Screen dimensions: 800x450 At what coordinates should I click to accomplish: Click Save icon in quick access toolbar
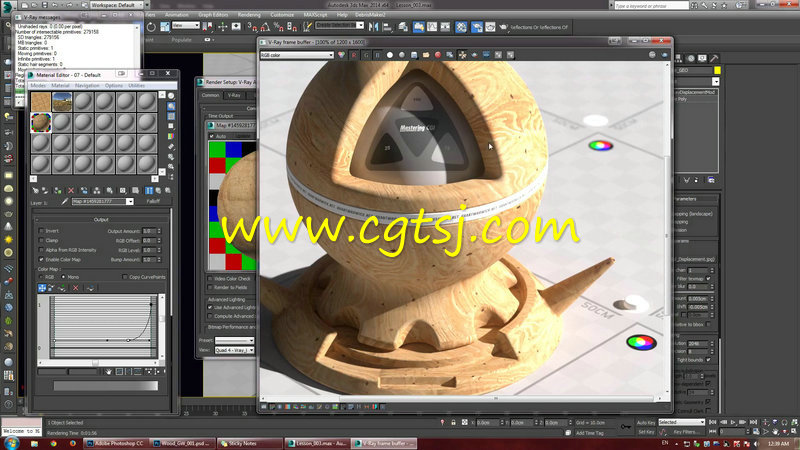click(x=44, y=5)
